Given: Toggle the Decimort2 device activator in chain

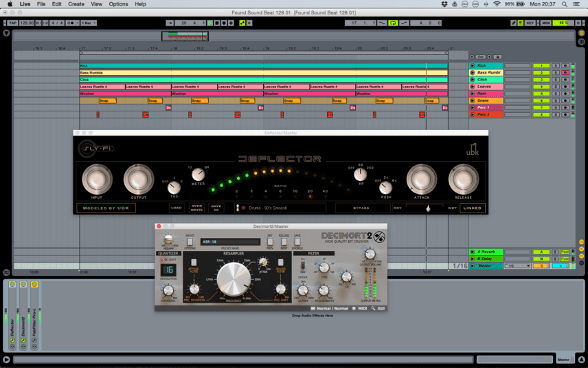Looking at the screenshot, I should click(23, 284).
